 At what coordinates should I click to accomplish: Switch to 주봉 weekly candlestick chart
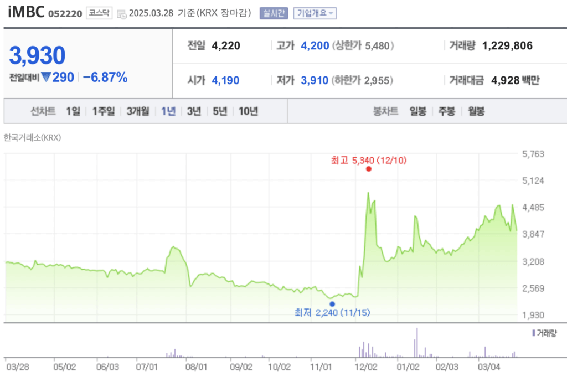click(x=446, y=111)
